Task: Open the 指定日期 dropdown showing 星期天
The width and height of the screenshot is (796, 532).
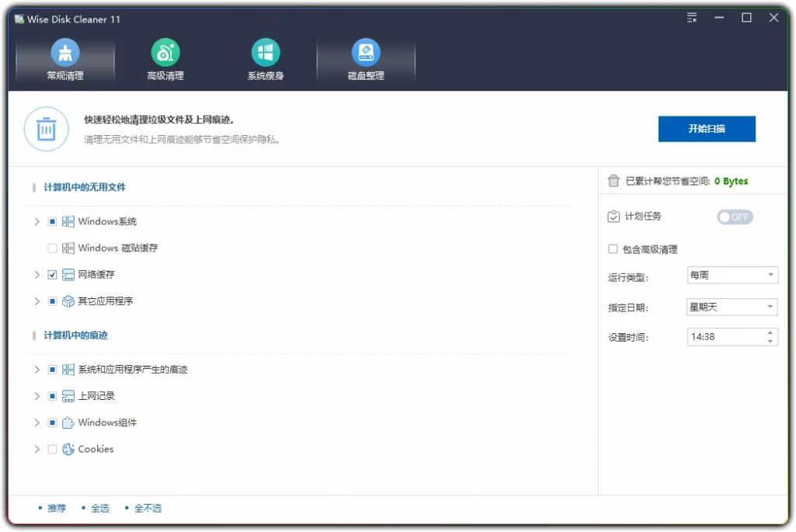Action: tap(731, 306)
